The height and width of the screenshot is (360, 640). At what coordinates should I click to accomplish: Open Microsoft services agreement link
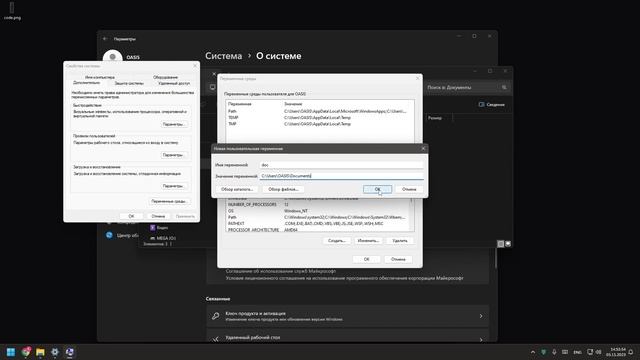[x=281, y=271]
